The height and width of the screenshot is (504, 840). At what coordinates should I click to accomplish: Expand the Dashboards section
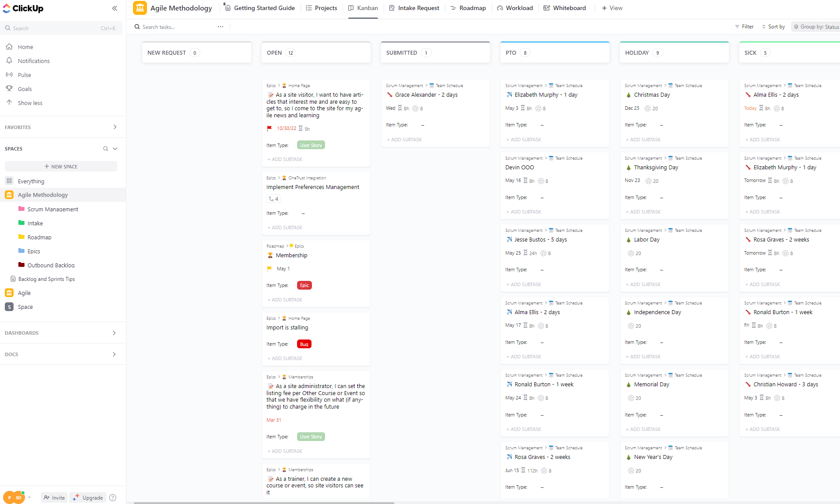pos(114,333)
